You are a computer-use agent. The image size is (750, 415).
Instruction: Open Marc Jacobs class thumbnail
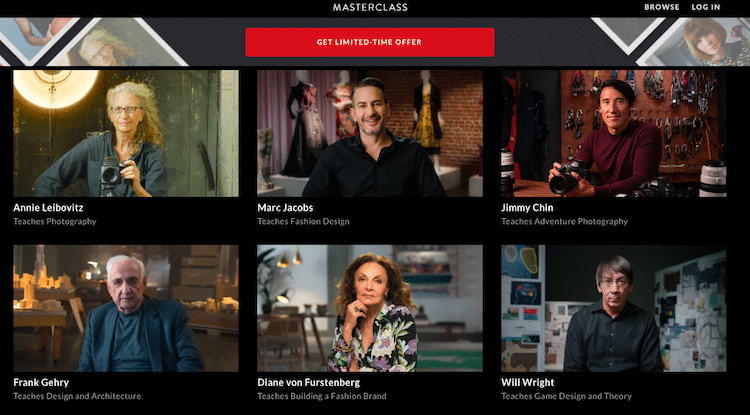click(x=370, y=133)
